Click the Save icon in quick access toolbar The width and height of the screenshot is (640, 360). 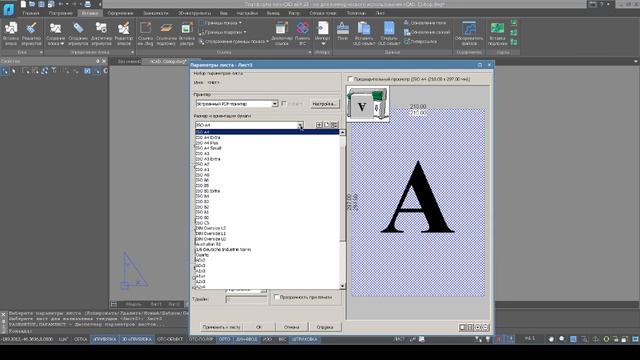(x=42, y=4)
